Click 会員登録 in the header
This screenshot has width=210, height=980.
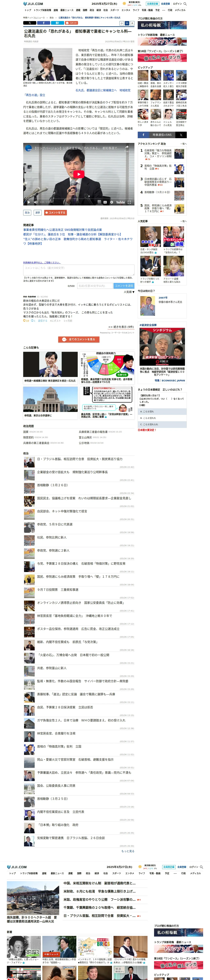tap(165, 4)
